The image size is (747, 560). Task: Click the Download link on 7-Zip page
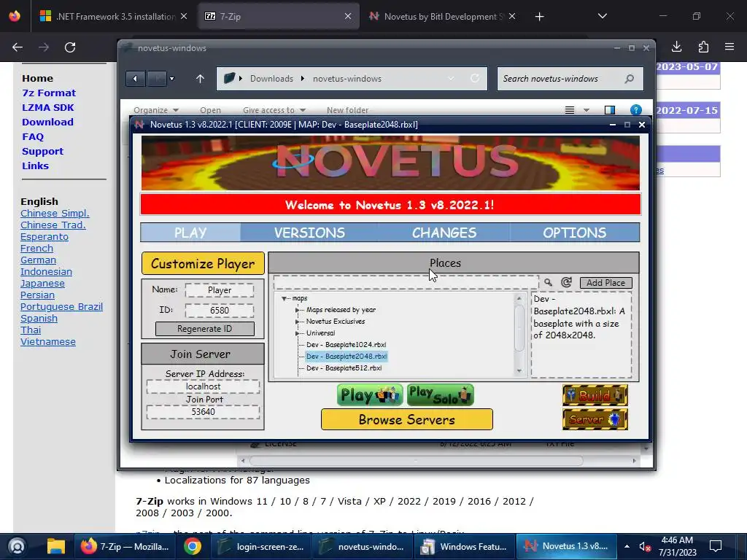47,122
